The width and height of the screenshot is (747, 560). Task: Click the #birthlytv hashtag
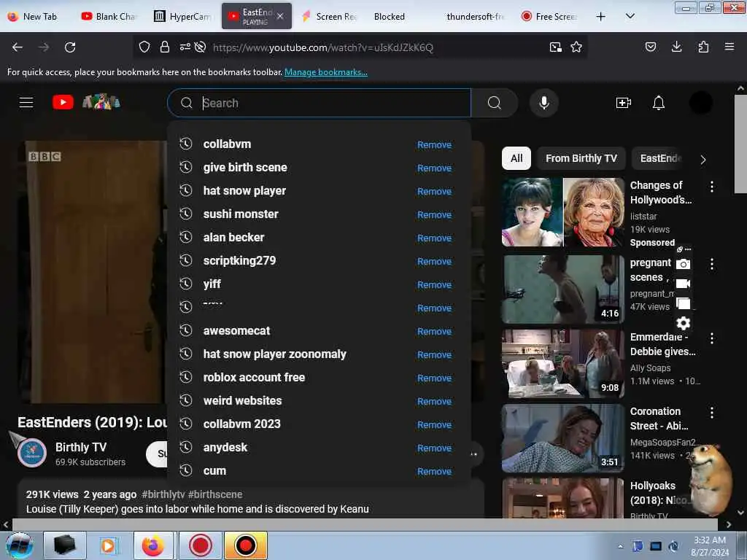tap(163, 494)
